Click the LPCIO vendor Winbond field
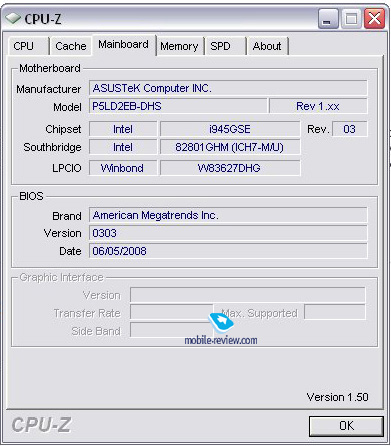This screenshot has height=446, width=391. pyautogui.click(x=123, y=168)
